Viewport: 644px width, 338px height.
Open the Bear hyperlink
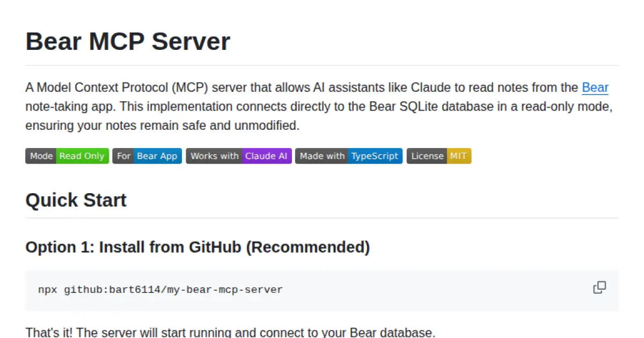(595, 87)
